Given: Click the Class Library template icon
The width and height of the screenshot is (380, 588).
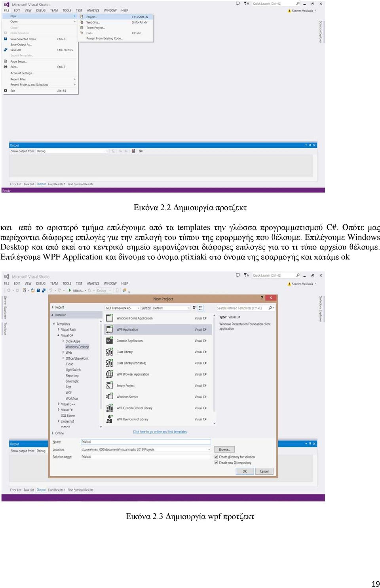Looking at the screenshot, I should [110, 352].
